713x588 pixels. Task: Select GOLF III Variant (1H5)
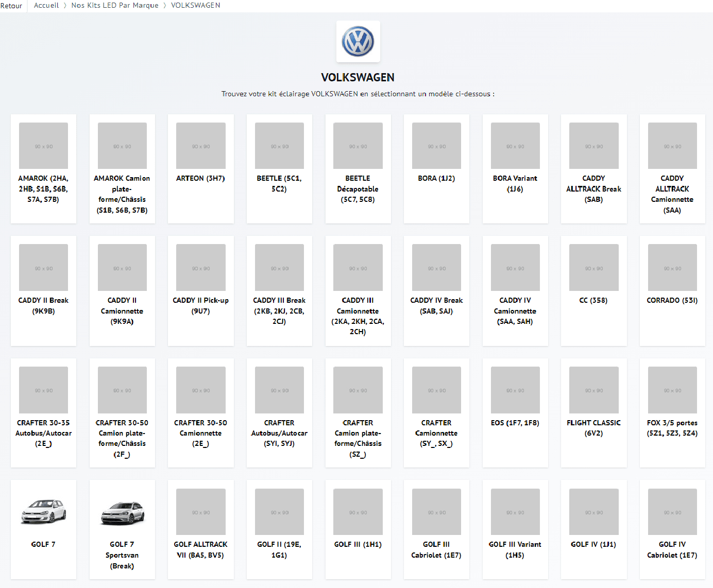(515, 530)
